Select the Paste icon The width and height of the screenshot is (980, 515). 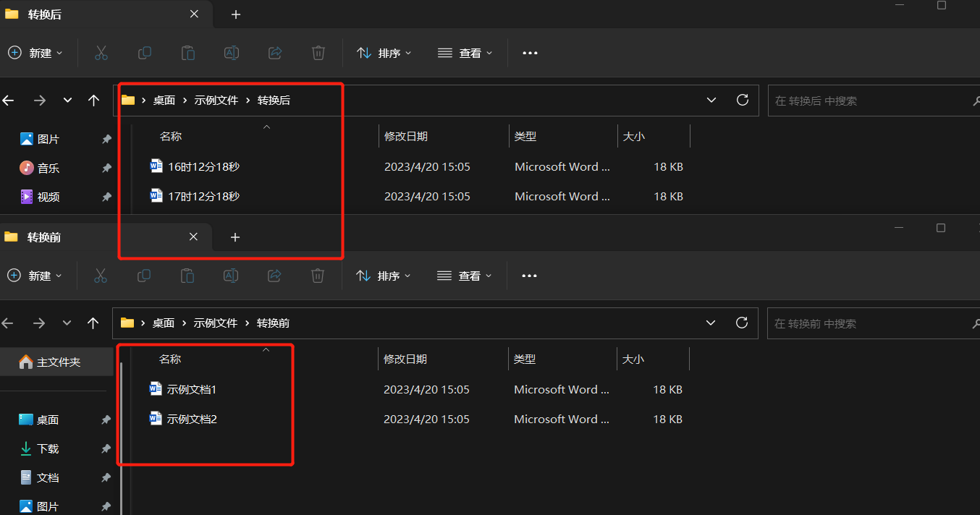point(187,52)
